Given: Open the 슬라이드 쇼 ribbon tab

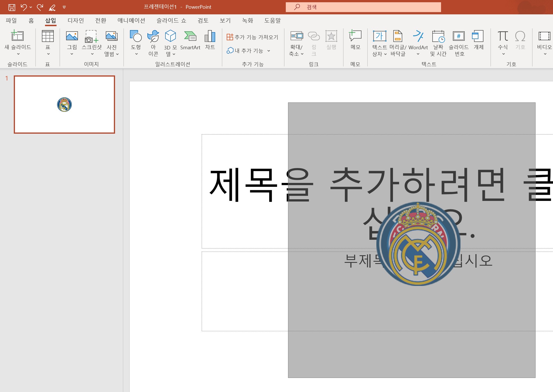Looking at the screenshot, I should [x=171, y=20].
